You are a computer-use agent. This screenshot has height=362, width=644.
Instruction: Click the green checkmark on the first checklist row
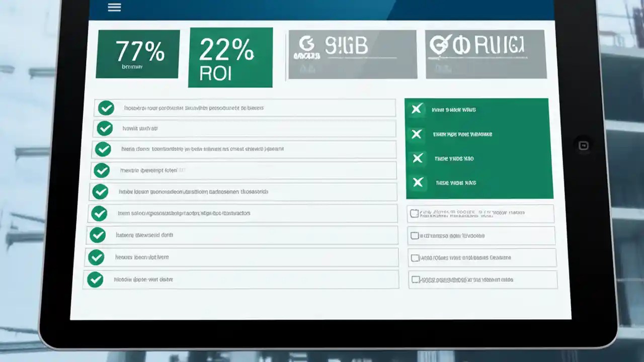106,108
